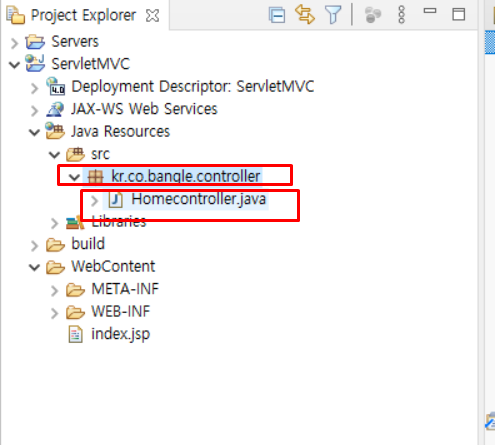Collapse the ServletMVC project
This screenshot has width=495, height=445.
(x=14, y=65)
